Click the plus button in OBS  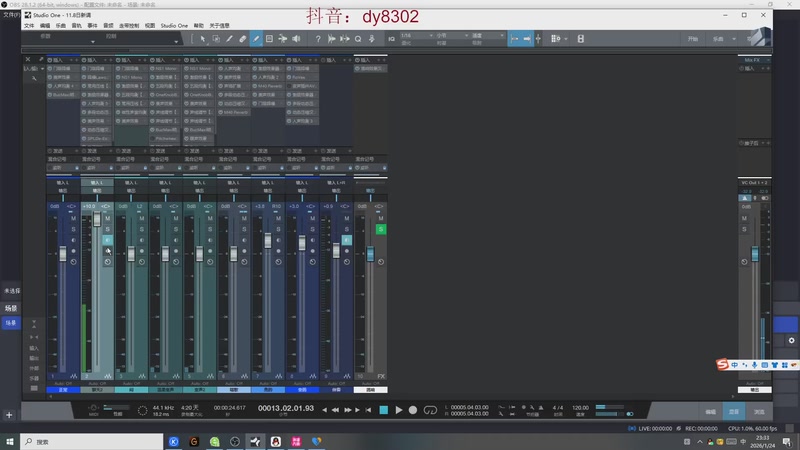9,415
